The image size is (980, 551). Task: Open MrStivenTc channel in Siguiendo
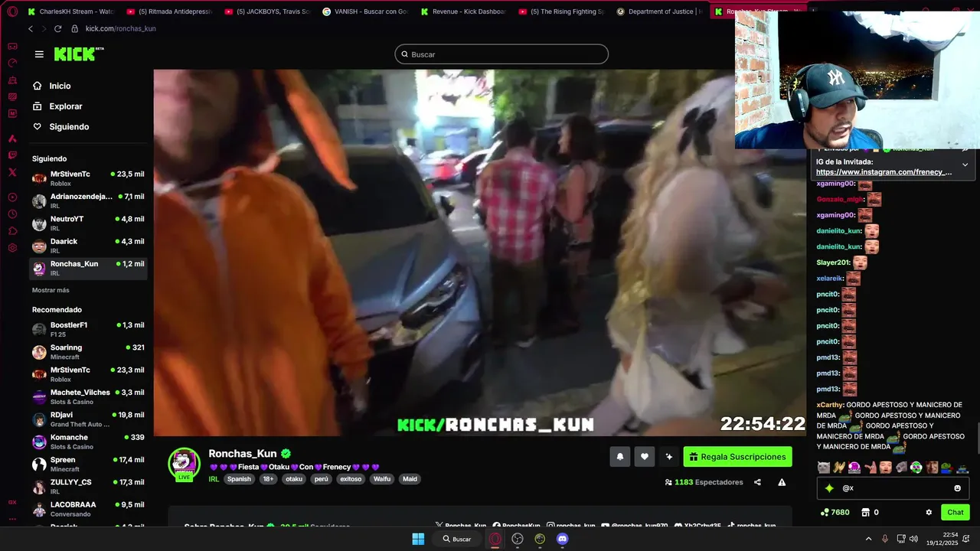click(x=88, y=178)
